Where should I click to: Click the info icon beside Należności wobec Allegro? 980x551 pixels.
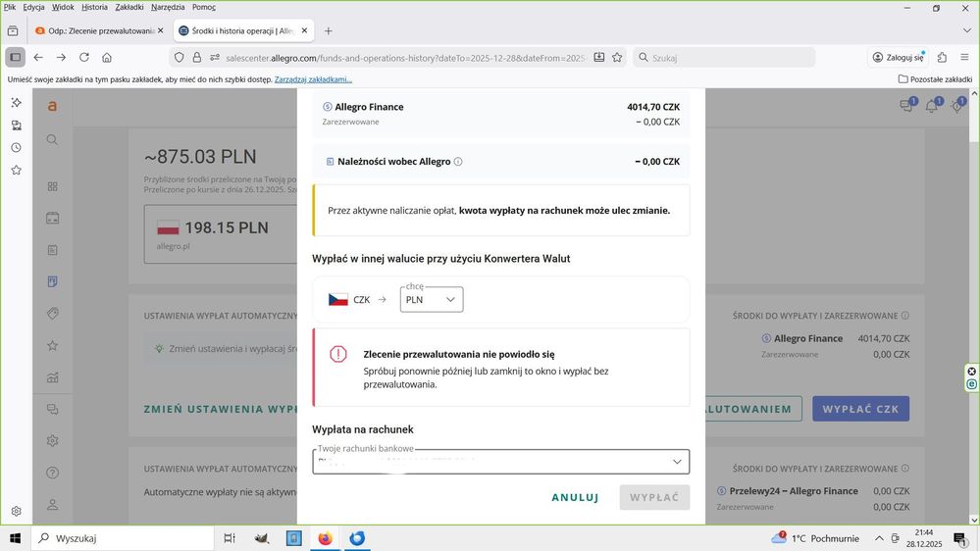458,162
